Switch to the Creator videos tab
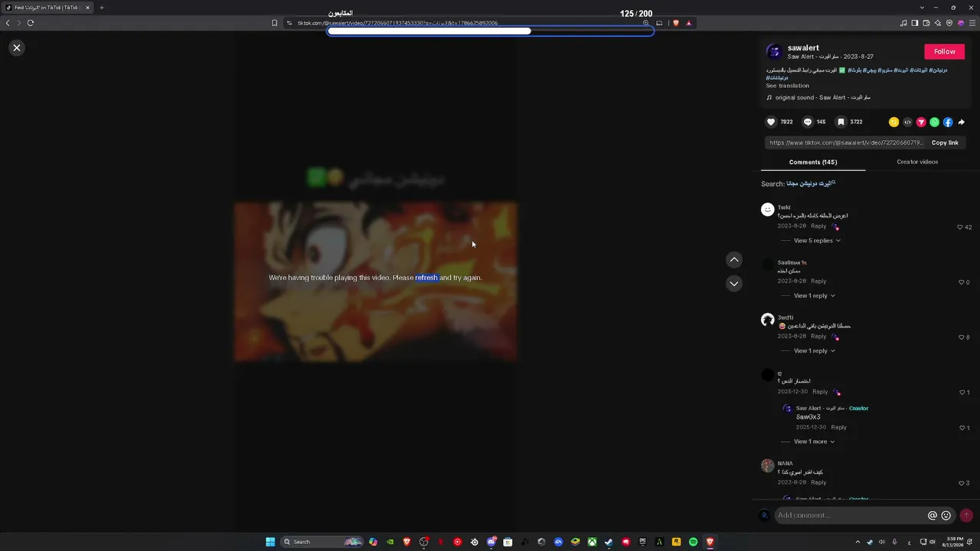Screen dimensions: 980x551 [917, 162]
